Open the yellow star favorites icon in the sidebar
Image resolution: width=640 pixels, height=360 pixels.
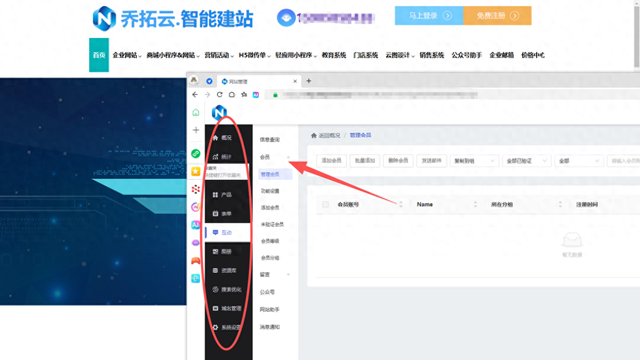point(196,171)
